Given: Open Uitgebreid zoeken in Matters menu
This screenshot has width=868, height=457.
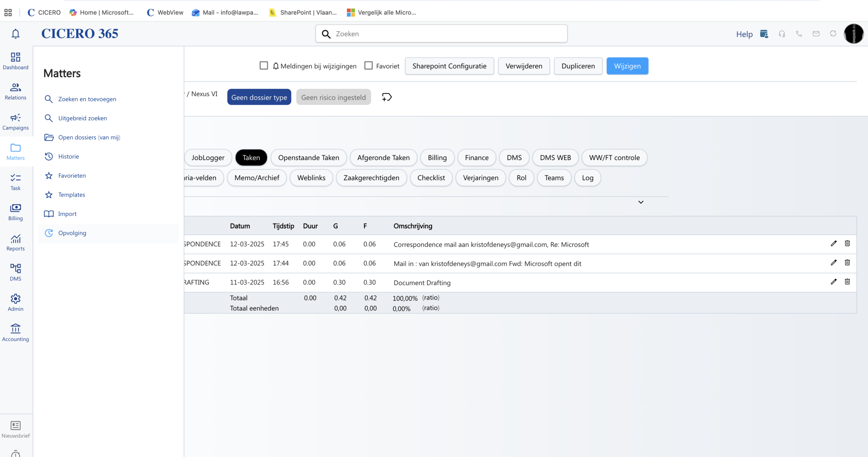Looking at the screenshot, I should coord(82,118).
